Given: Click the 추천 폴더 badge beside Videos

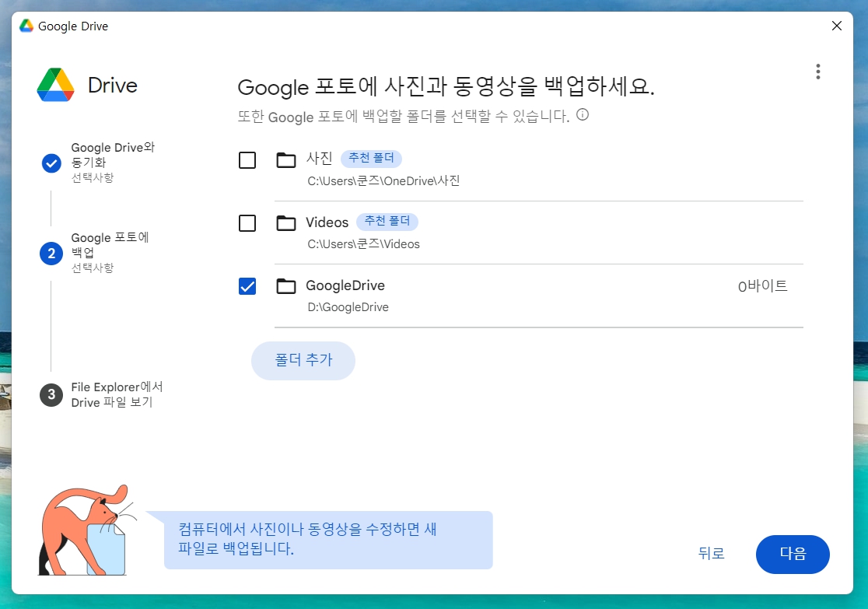Looking at the screenshot, I should [x=387, y=222].
